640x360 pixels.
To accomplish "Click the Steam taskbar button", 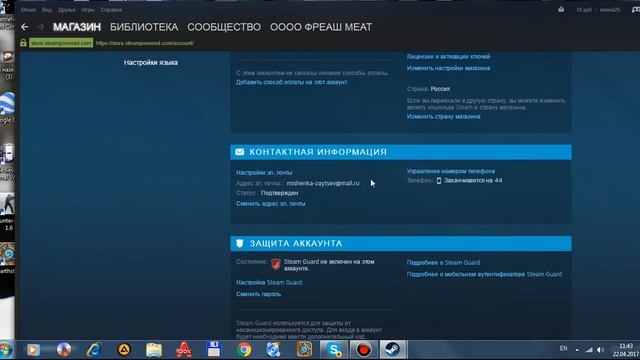I will pos(393,350).
